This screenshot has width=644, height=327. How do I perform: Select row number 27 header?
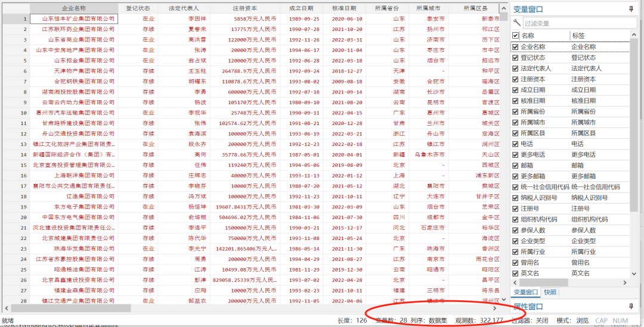pyautogui.click(x=15, y=290)
